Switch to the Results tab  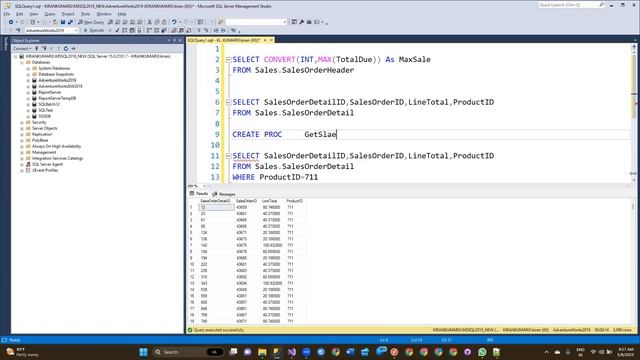pyautogui.click(x=199, y=194)
